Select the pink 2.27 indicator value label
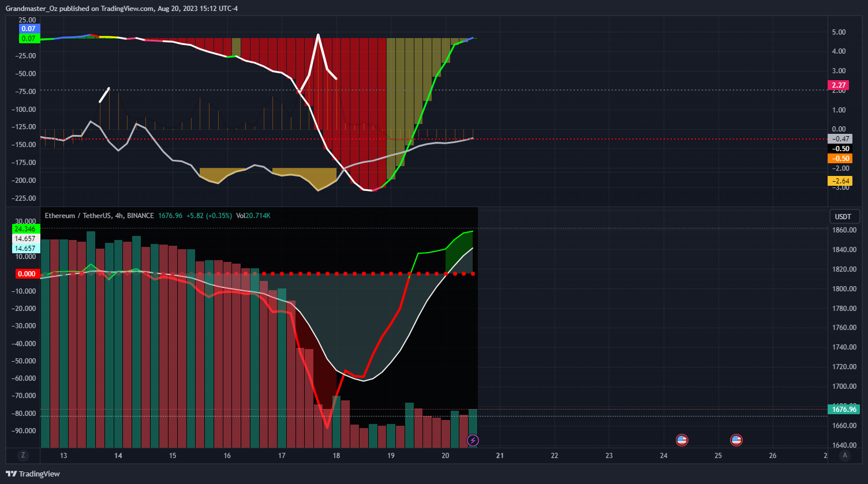Screen dimensions: 868x484 (839, 85)
